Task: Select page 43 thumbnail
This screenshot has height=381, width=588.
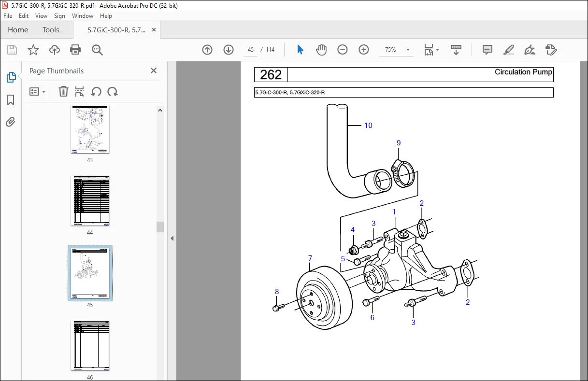Action: click(x=90, y=129)
